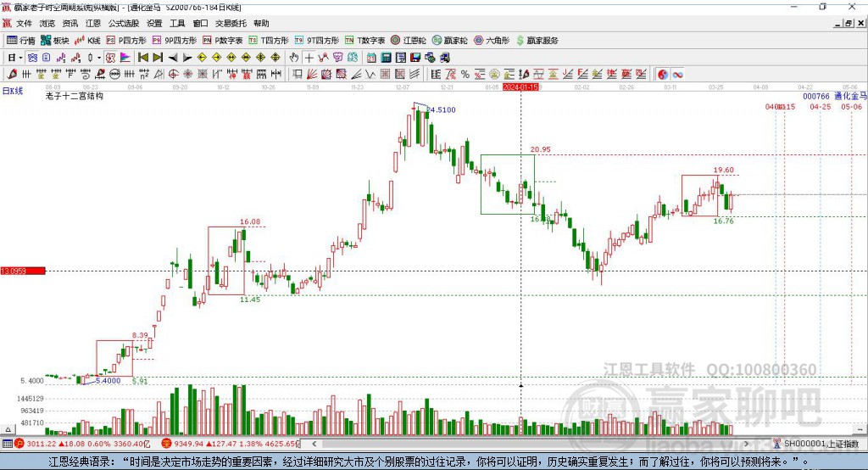Image resolution: width=868 pixels, height=470 pixels.
Task: Click the black right arrow icon
Action: [x=187, y=57]
